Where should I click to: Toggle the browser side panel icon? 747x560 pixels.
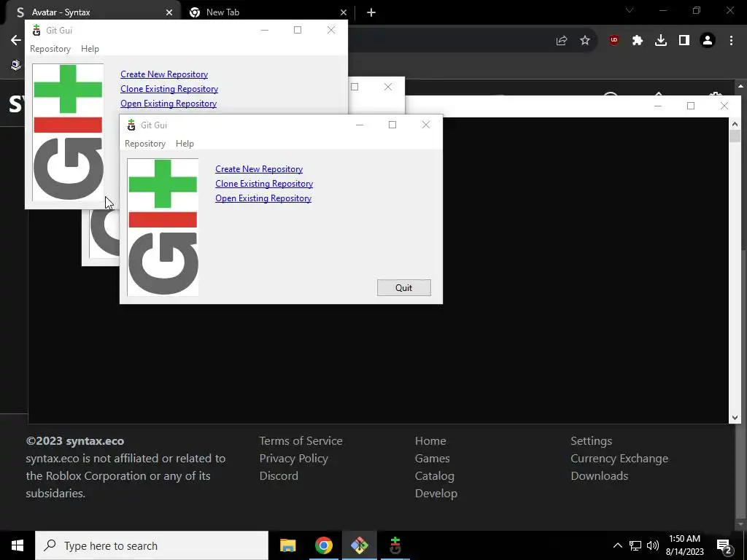684,41
